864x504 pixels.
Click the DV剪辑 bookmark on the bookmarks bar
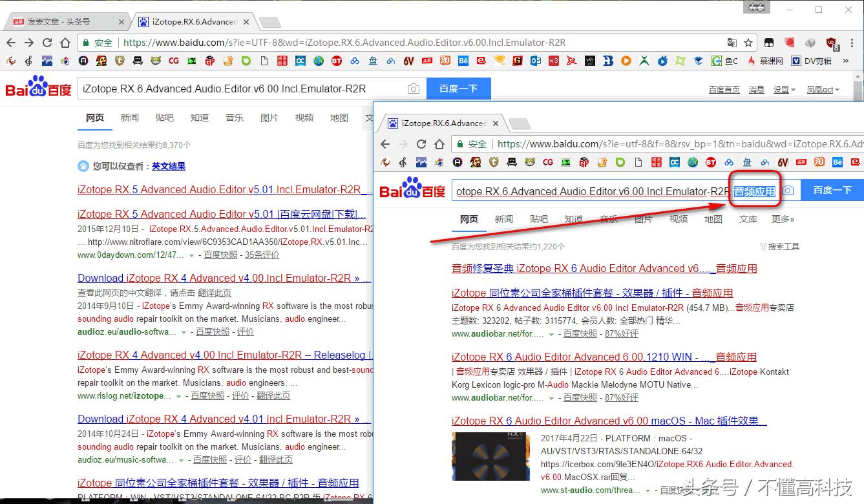818,61
